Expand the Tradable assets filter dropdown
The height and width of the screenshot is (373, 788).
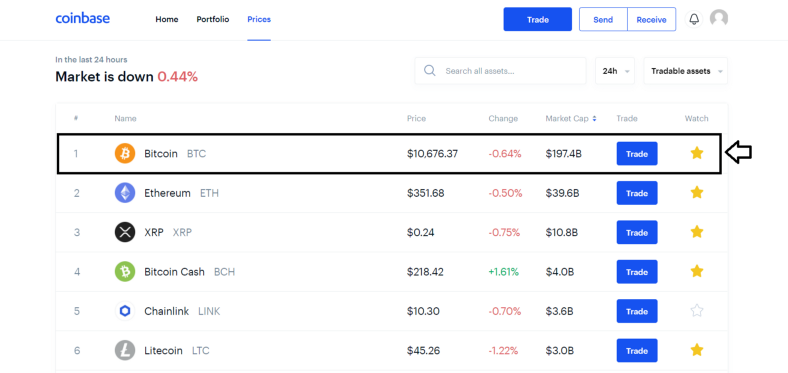685,71
